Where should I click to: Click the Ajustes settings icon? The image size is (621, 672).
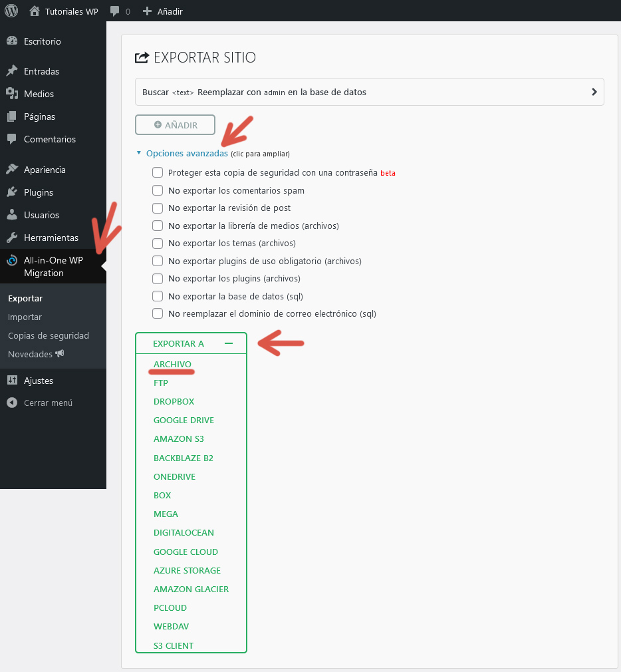click(x=12, y=380)
